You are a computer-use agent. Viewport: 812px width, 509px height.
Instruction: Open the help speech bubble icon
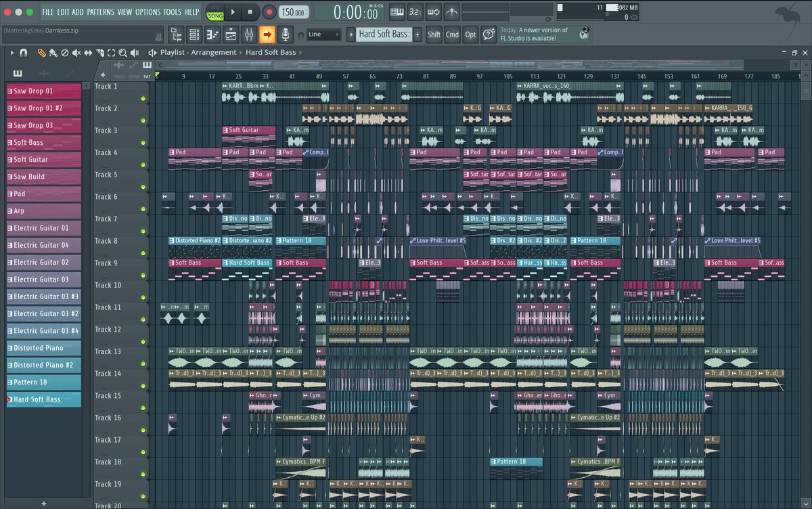(x=488, y=35)
